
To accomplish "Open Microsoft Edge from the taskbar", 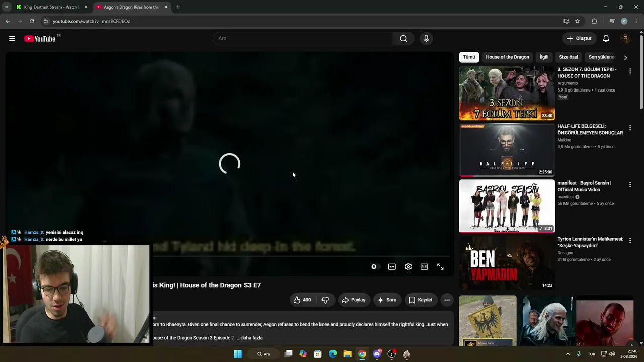I will point(333,354).
